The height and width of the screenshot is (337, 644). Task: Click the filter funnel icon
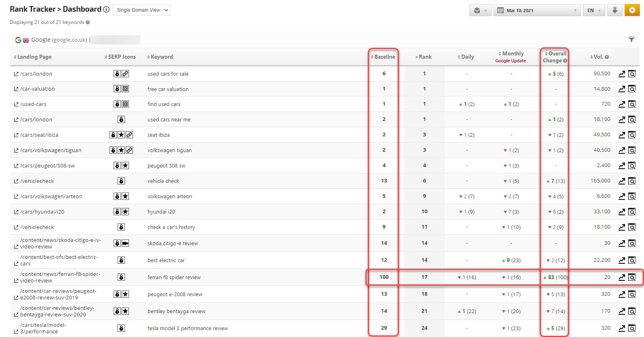631,39
